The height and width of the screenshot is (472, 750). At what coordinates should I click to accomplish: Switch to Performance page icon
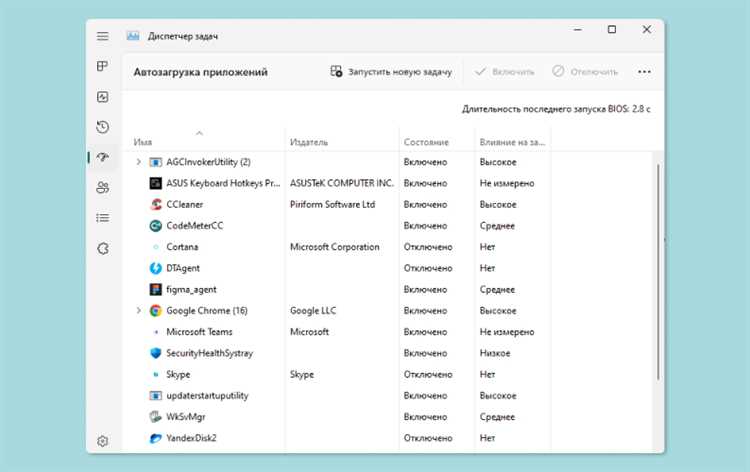pos(102,97)
